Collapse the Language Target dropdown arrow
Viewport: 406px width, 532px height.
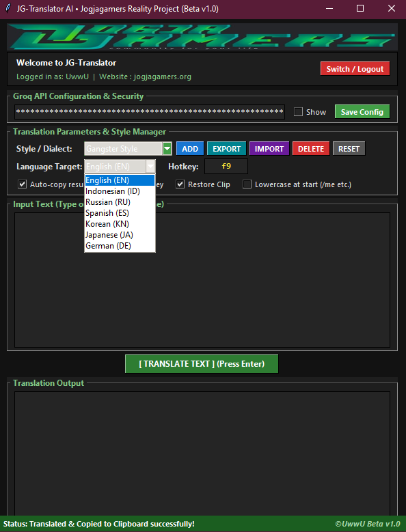tap(150, 167)
